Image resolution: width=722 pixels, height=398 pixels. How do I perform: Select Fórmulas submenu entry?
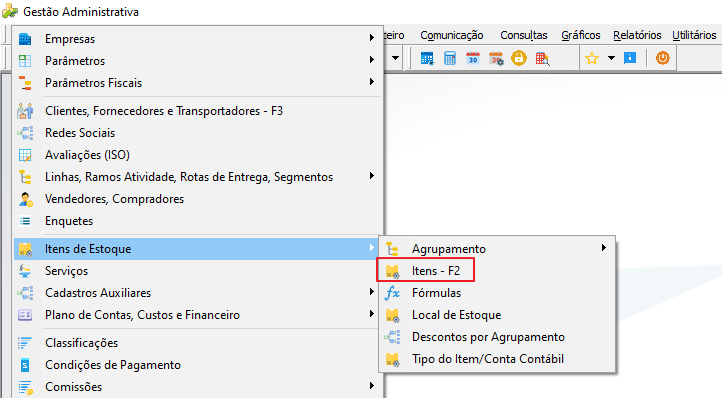(x=497, y=293)
